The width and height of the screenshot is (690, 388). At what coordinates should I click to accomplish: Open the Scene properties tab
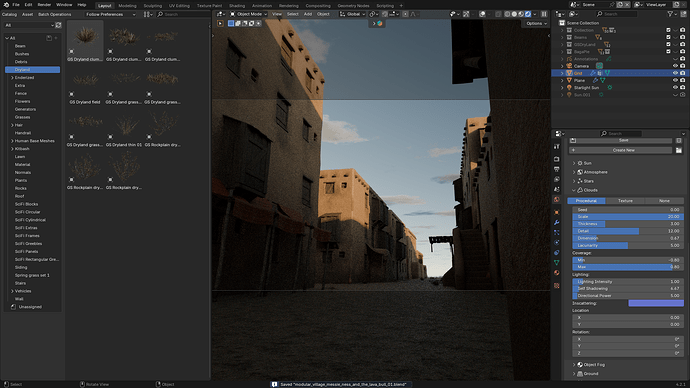tap(557, 190)
